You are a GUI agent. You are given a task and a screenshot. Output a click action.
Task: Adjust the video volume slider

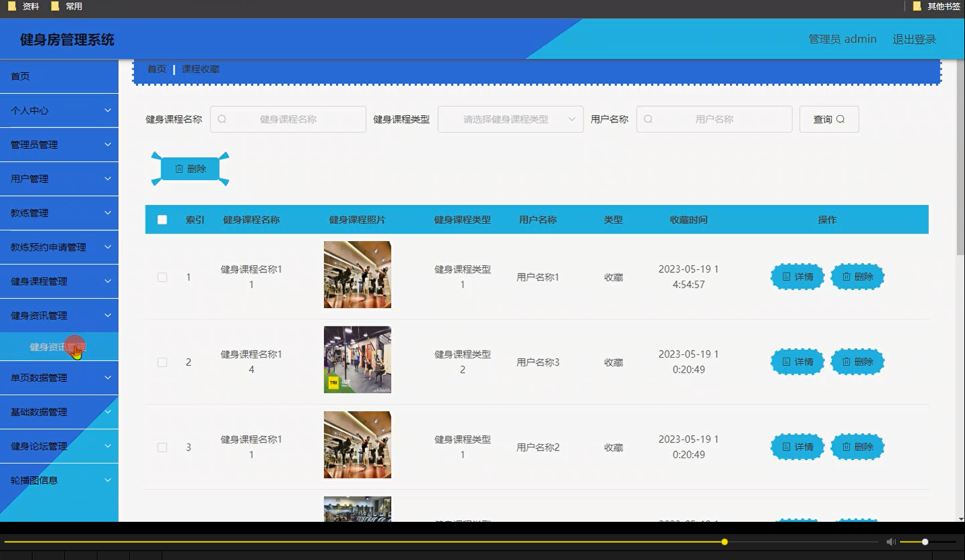925,542
